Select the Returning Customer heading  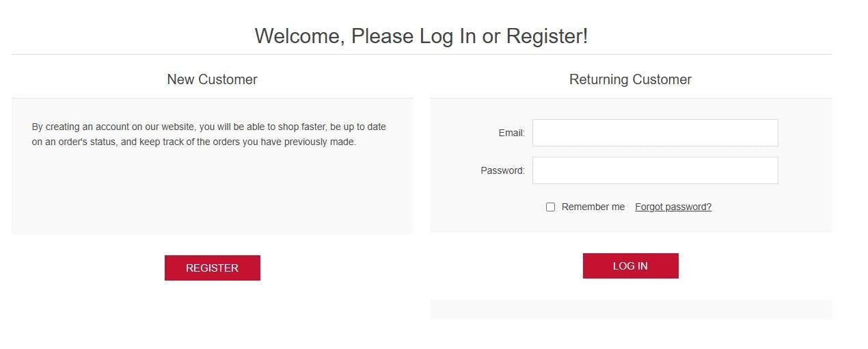click(x=630, y=79)
